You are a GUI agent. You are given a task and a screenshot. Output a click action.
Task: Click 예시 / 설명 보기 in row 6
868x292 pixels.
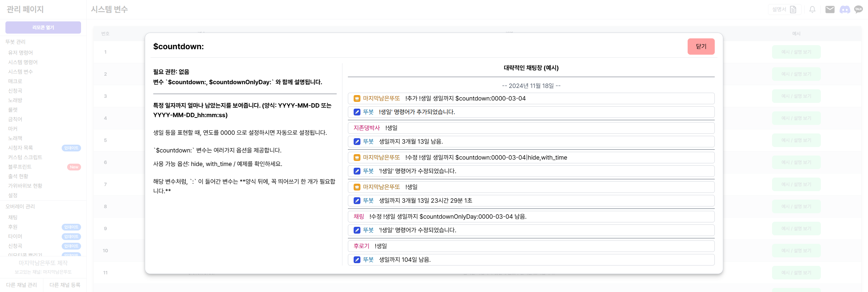(x=796, y=162)
